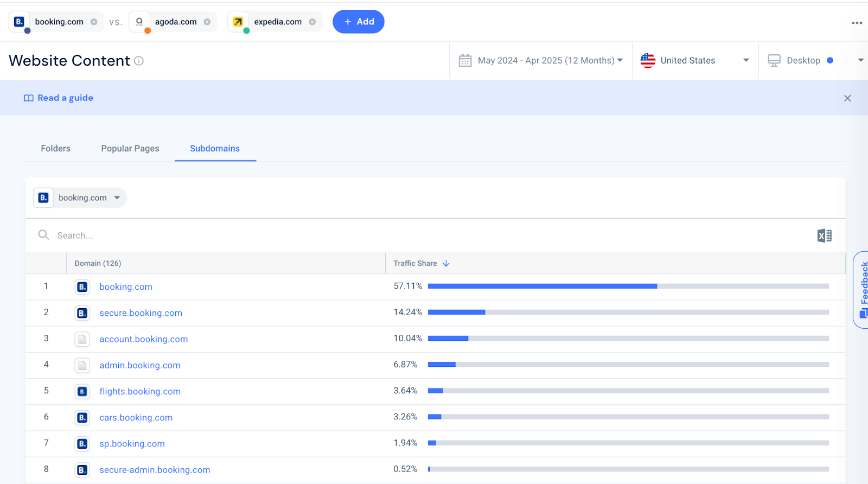Click the 3.64% traffic share value
The image size is (868, 484).
[x=405, y=391]
